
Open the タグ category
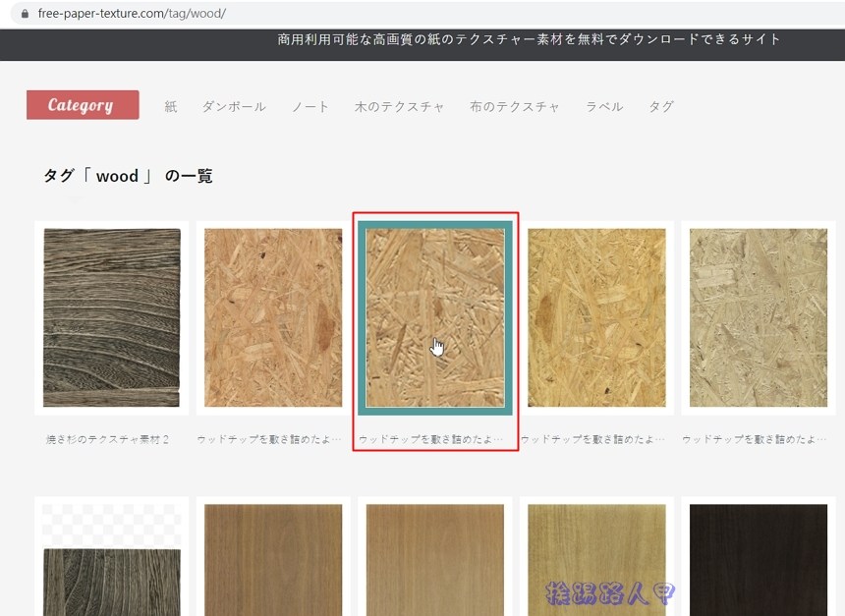[661, 106]
